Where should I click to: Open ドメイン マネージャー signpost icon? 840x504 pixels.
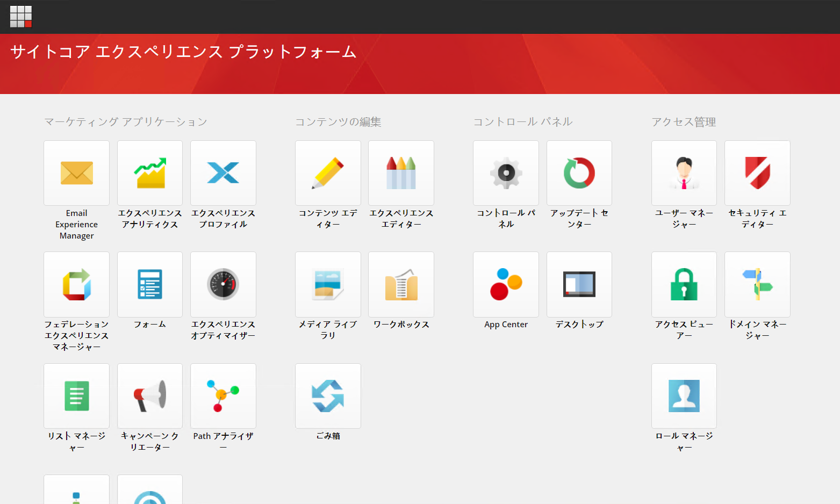coord(757,284)
